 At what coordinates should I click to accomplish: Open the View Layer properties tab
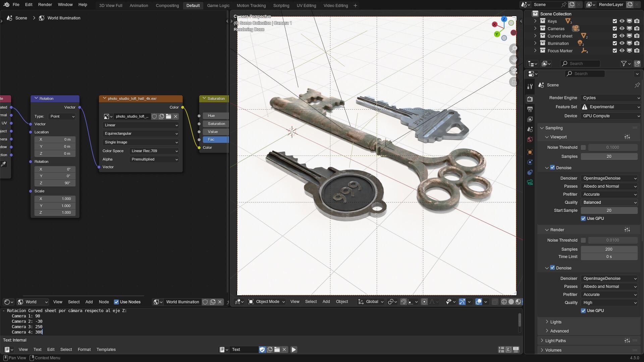pyautogui.click(x=530, y=119)
